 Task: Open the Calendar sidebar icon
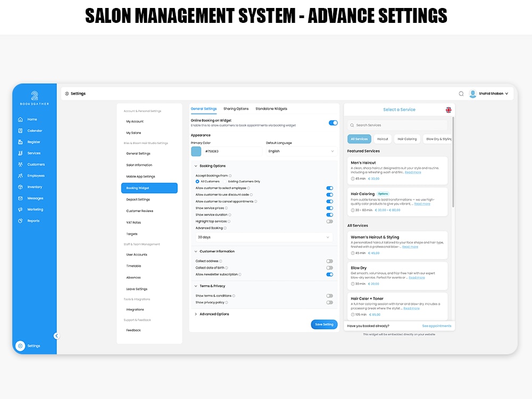pyautogui.click(x=20, y=131)
